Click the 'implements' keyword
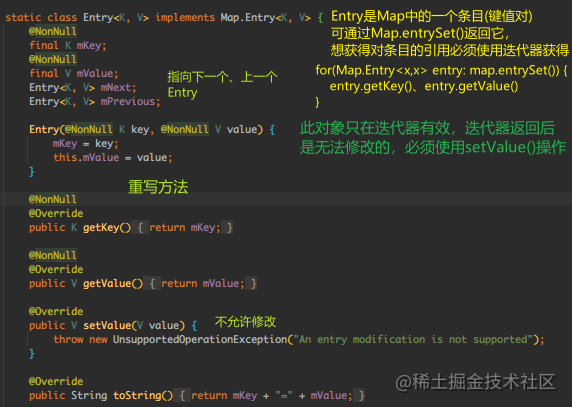Screen dimensions: 572x407 [x=185, y=18]
